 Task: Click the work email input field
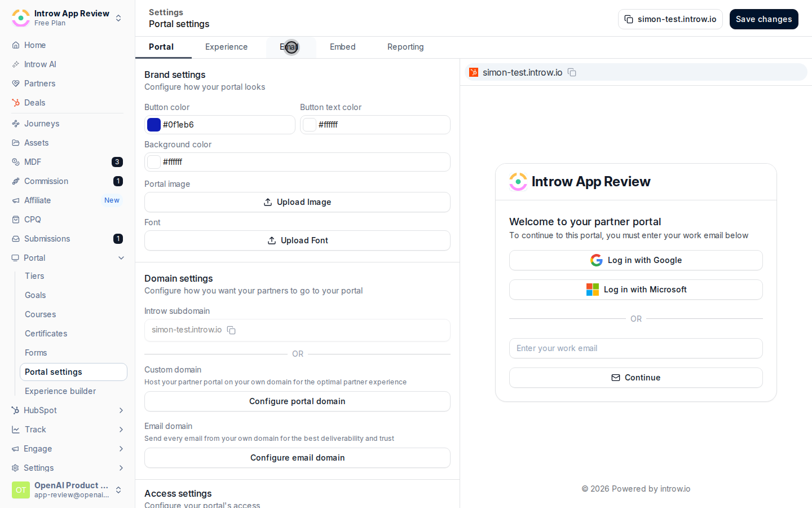[636, 348]
